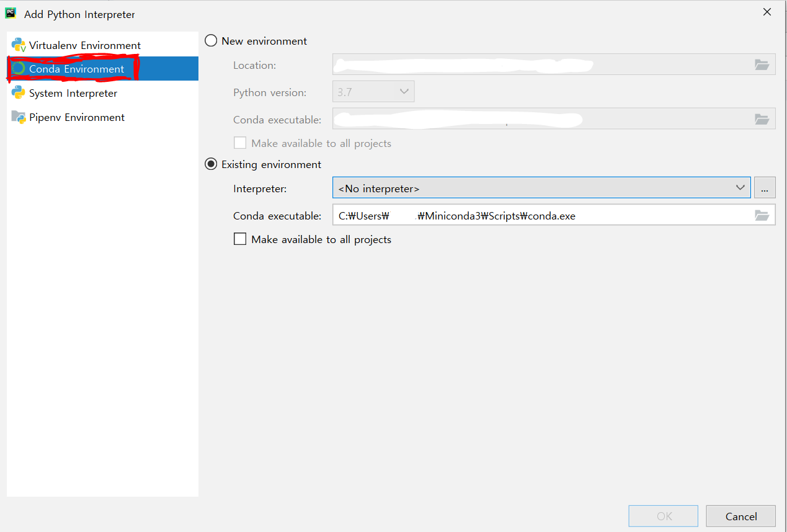Image resolution: width=787 pixels, height=532 pixels.
Task: Close the Add Python Interpreter dialog
Action: [767, 12]
